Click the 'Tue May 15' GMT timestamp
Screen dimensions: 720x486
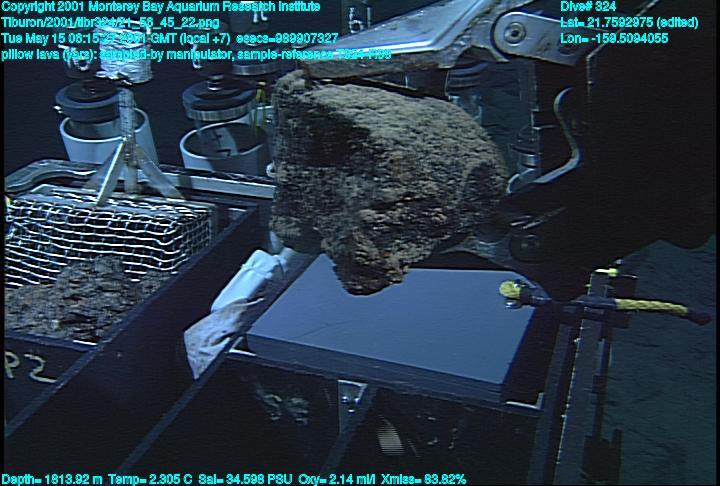pos(116,38)
